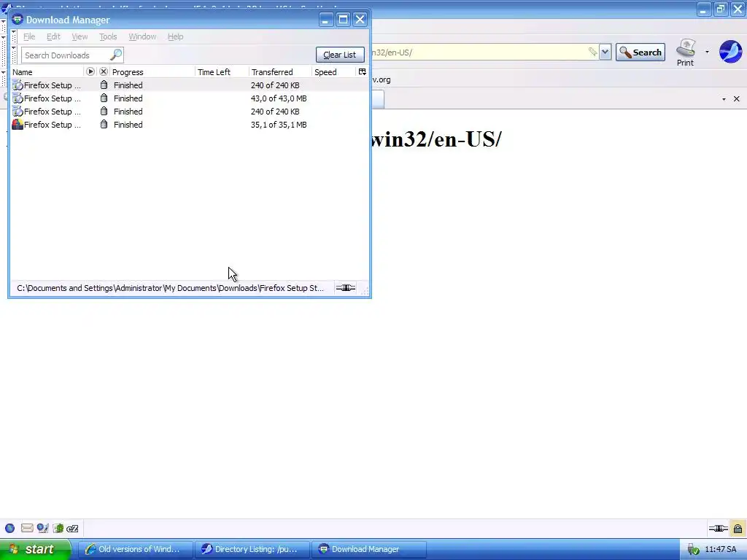Click the Clear List button
The height and width of the screenshot is (560, 747).
click(340, 55)
